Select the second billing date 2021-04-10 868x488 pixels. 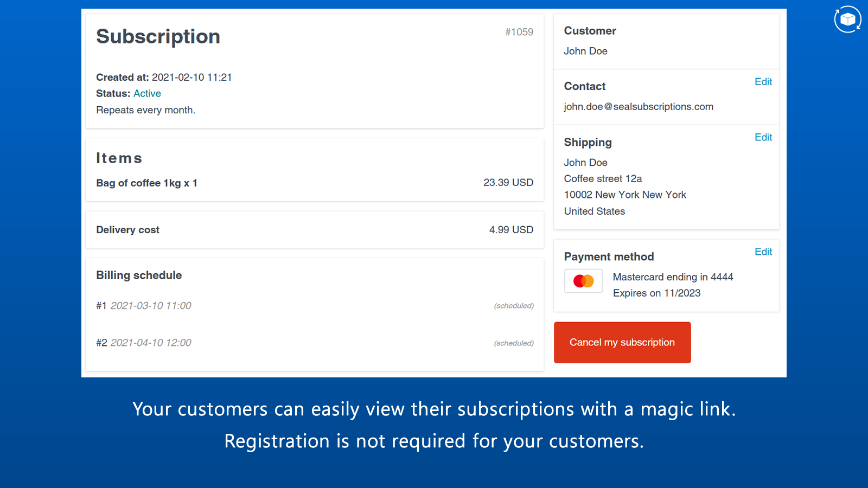[x=150, y=343]
